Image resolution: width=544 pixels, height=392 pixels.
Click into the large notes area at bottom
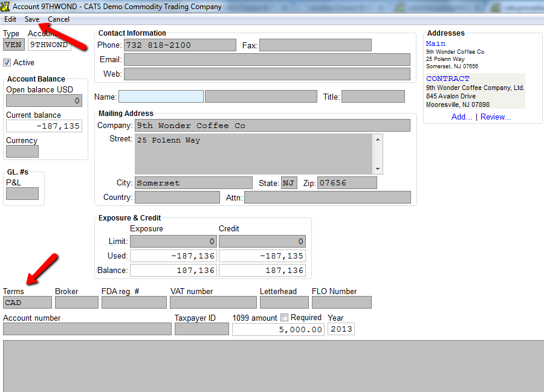(x=274, y=366)
